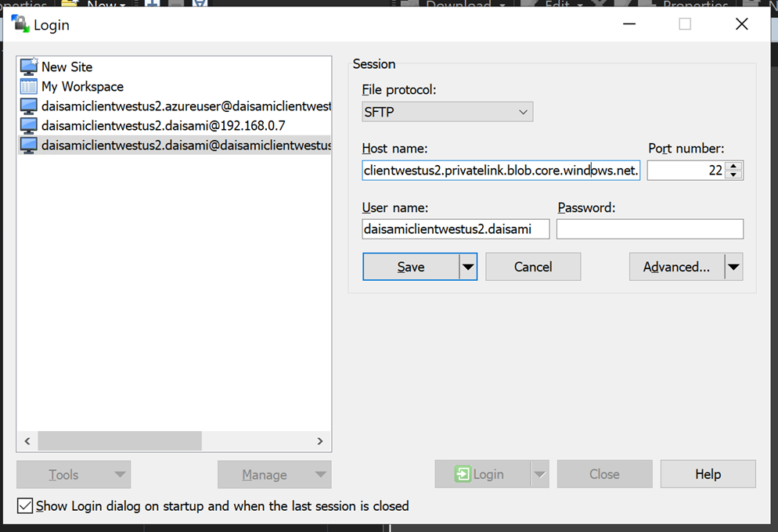Screen dimensions: 778x532
Task: Click the Help button
Action: tap(708, 474)
